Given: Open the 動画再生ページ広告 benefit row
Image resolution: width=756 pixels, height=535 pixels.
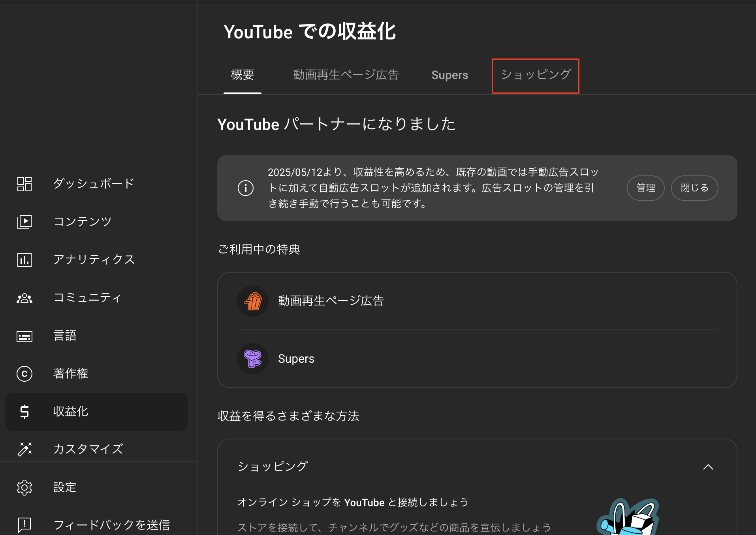Looking at the screenshot, I should point(331,301).
